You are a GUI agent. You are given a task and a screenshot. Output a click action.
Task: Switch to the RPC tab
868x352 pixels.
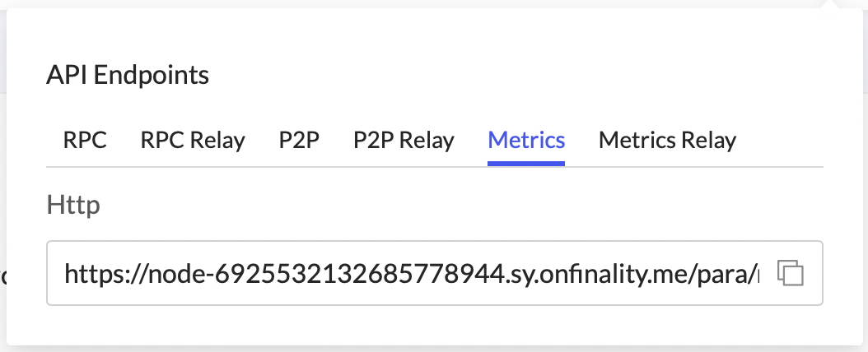point(85,140)
